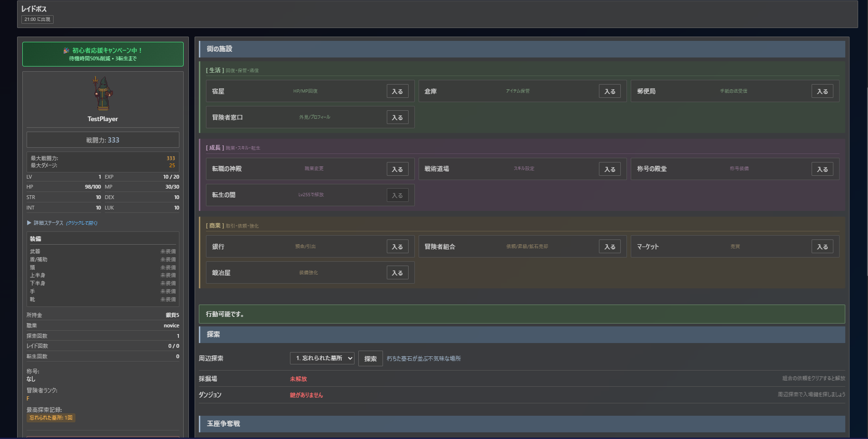Expand the 詳細ステータス disclosure triangle
Screen dimensions: 868x439
pyautogui.click(x=29, y=223)
